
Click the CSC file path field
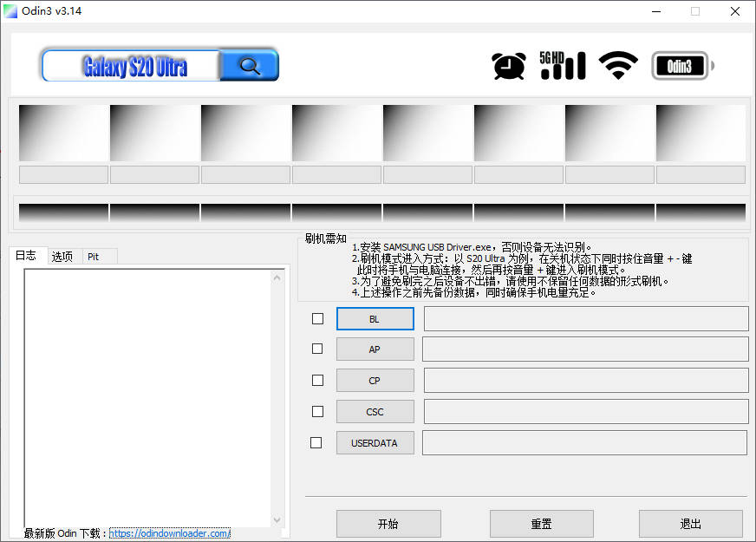coord(586,411)
